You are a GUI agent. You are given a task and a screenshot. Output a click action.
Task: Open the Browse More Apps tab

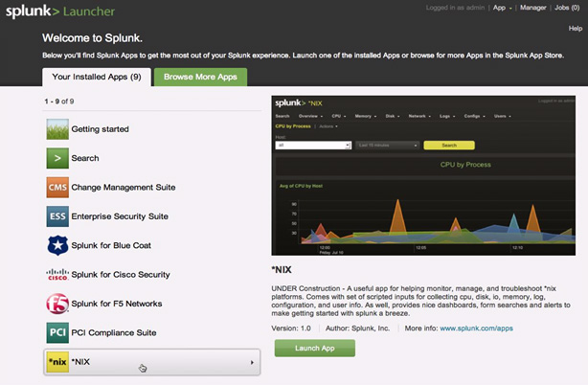click(200, 77)
